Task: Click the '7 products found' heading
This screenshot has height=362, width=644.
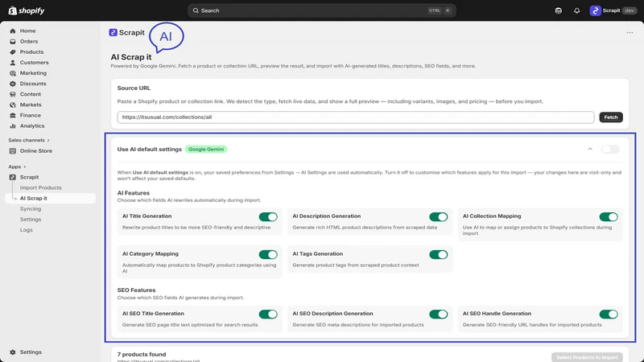Action: [142, 354]
